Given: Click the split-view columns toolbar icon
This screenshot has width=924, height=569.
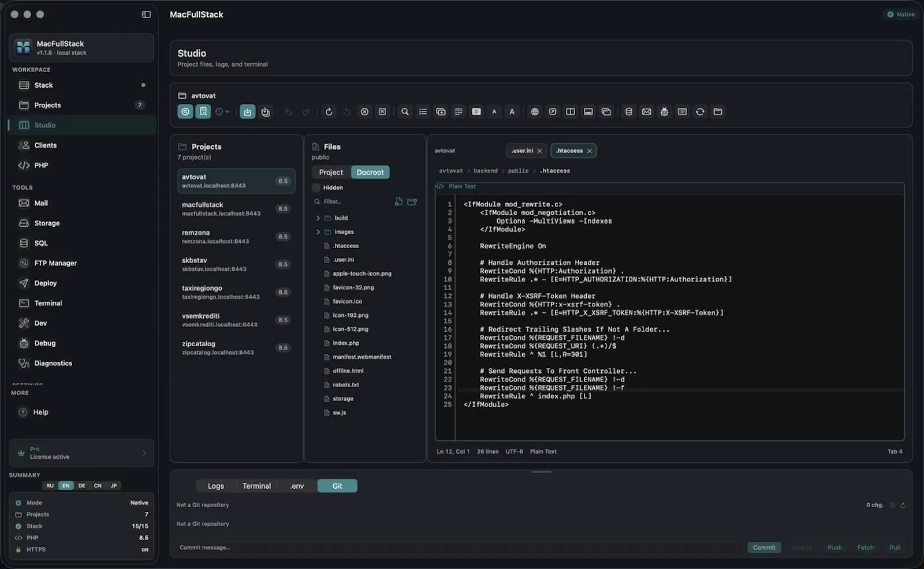Looking at the screenshot, I should [x=571, y=112].
